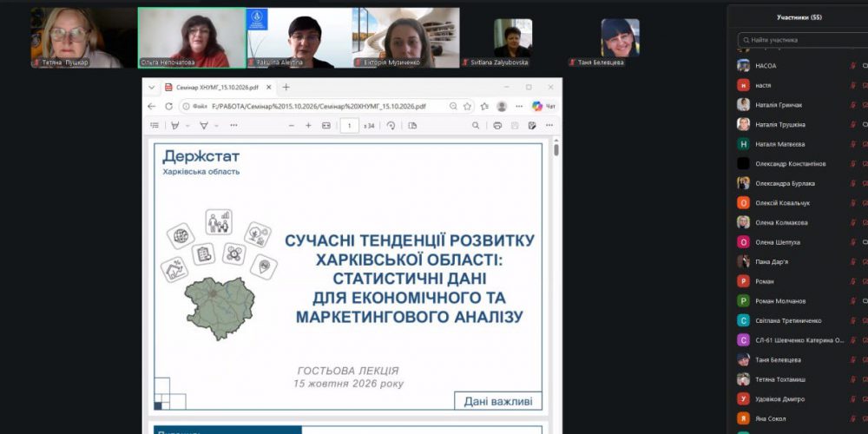The width and height of the screenshot is (868, 434).
Task: Click participant Світлана Третиниченко
Action: pos(801,320)
